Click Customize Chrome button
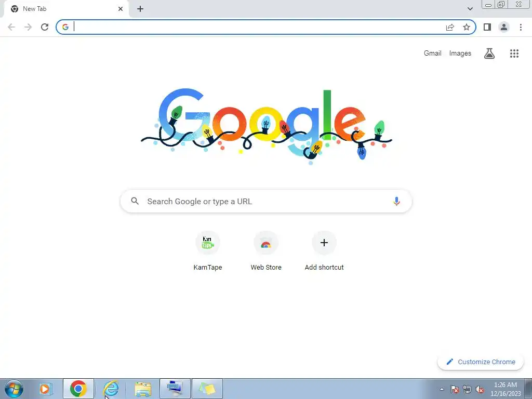This screenshot has width=532, height=399. click(481, 362)
